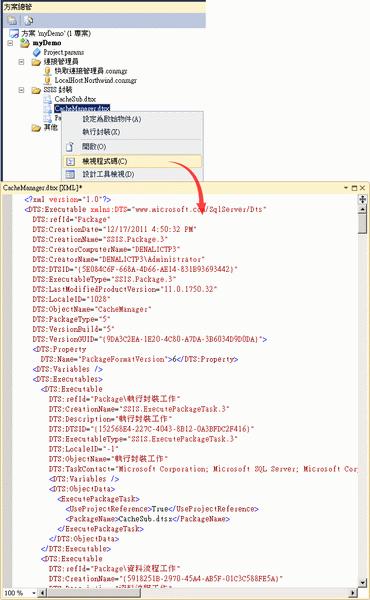Open the 100 % zoom dropdown
The width and height of the screenshot is (370, 600).
tap(34, 593)
